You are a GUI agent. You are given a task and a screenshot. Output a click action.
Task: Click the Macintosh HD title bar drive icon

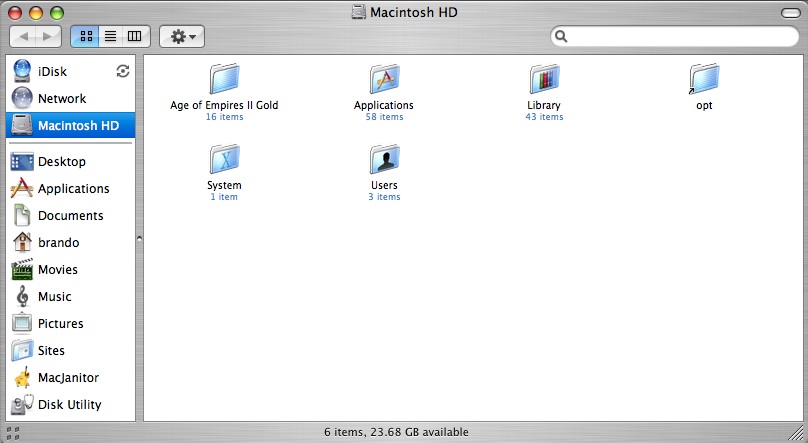tap(359, 12)
